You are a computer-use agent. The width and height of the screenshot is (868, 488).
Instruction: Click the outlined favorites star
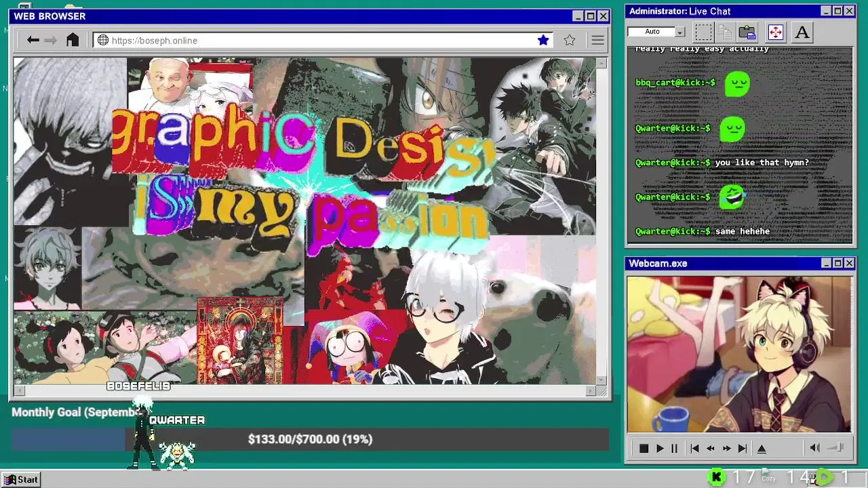point(570,40)
